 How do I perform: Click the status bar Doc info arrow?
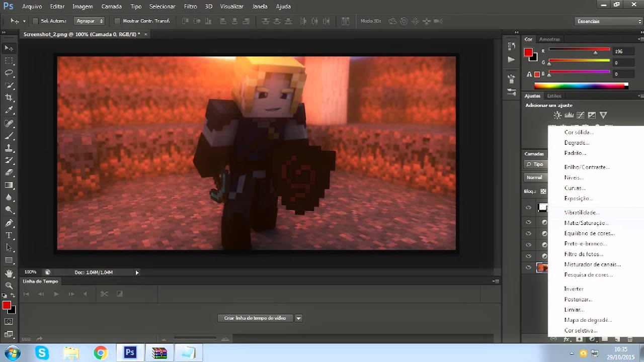point(137,273)
